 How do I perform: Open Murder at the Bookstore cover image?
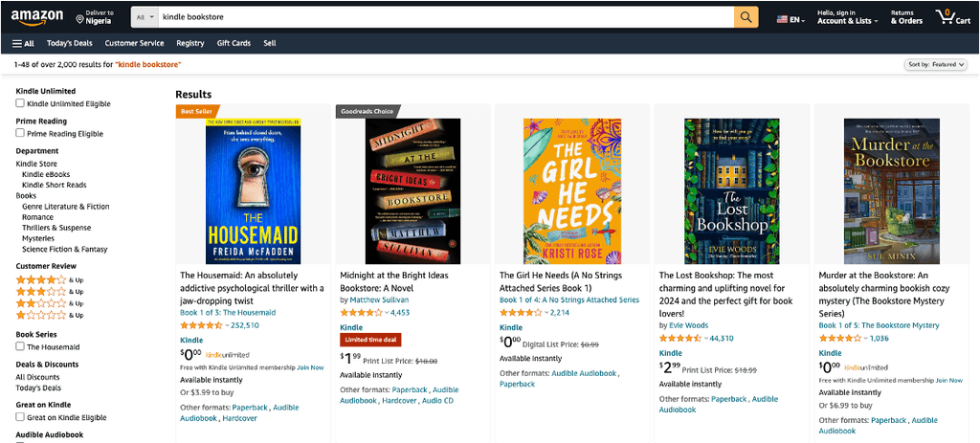pos(892,191)
